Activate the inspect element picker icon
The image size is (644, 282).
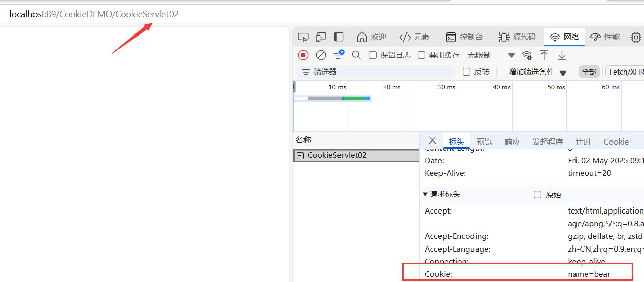click(x=303, y=37)
